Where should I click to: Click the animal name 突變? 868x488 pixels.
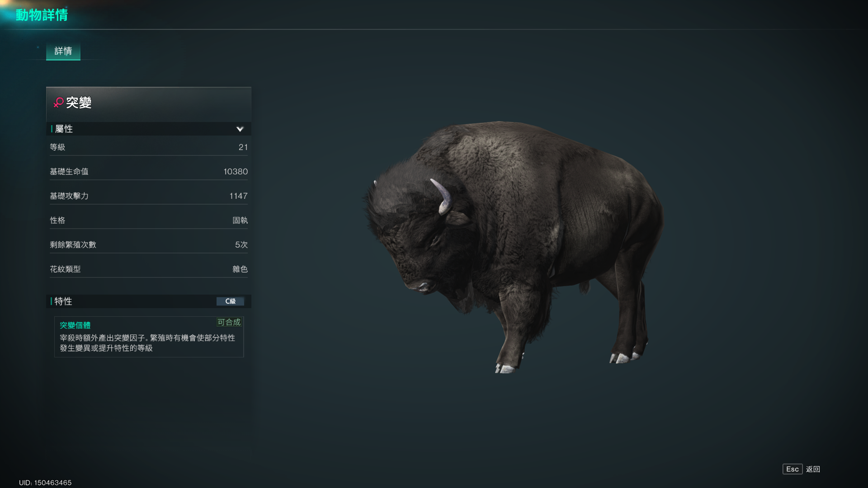tap(79, 103)
